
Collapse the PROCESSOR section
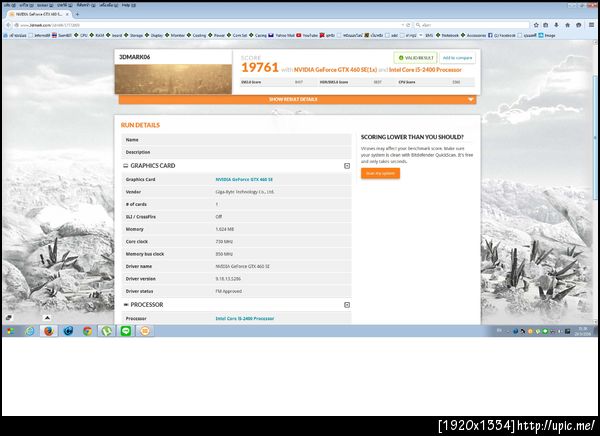pos(347,305)
